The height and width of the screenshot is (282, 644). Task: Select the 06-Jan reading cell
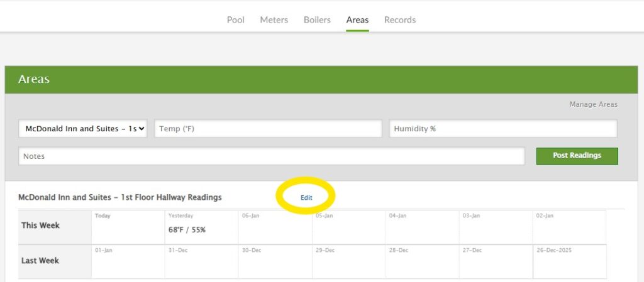(x=275, y=227)
